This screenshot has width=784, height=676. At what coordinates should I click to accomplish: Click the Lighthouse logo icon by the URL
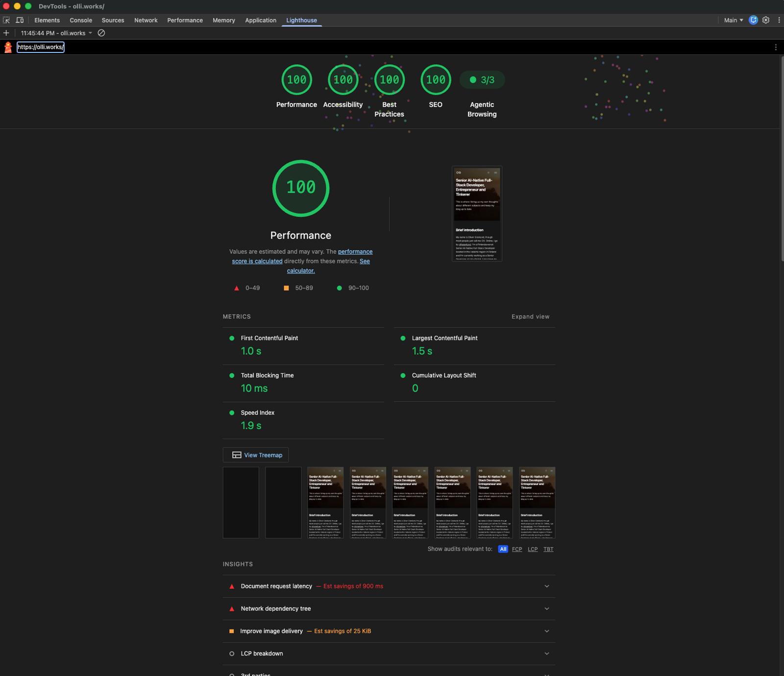coord(8,47)
